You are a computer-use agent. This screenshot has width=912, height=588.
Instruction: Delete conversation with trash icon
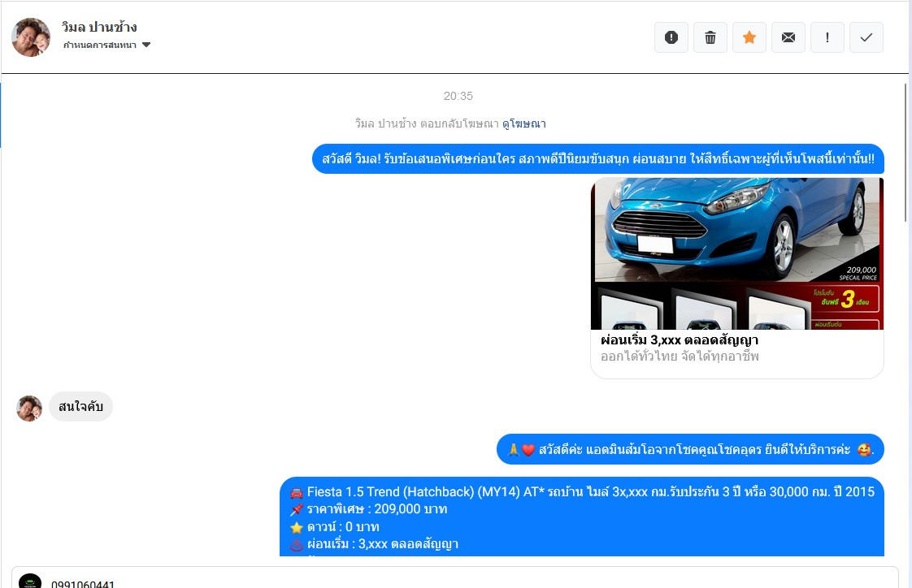coord(710,38)
